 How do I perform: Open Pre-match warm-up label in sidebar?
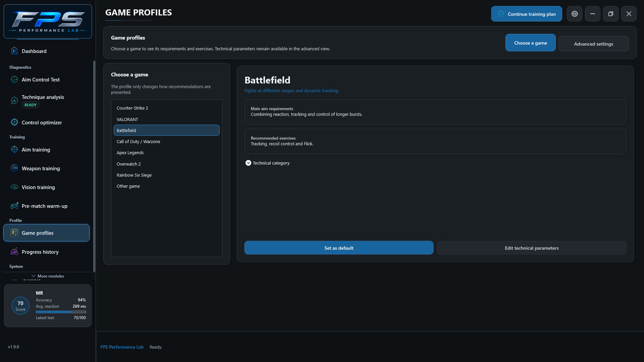tap(45, 206)
